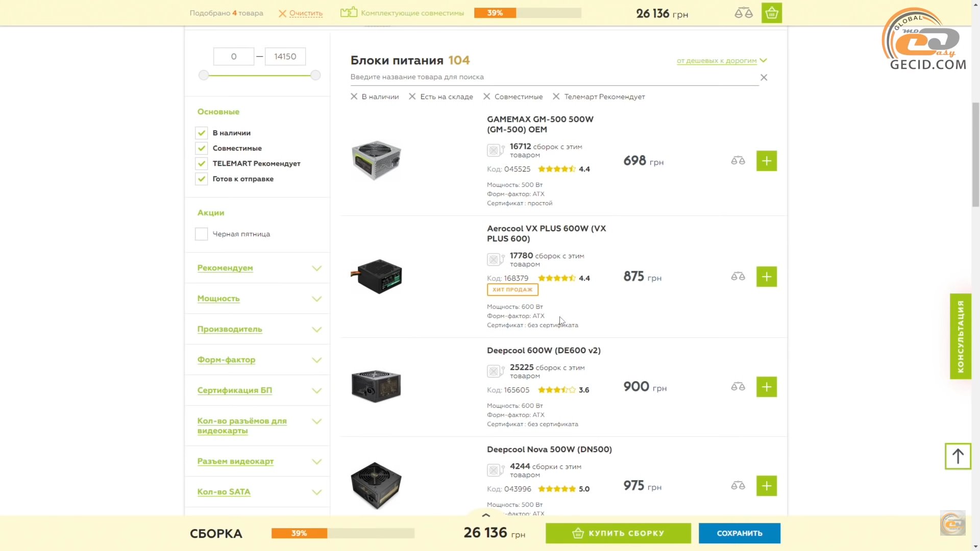The image size is (980, 551).
Task: Enable the 'Черная пятница' checkbox
Action: pyautogui.click(x=201, y=234)
